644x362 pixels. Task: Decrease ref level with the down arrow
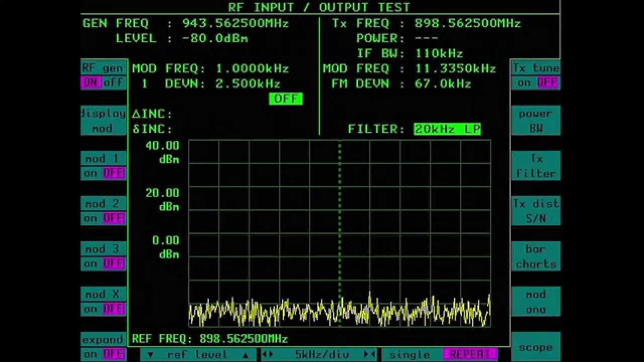150,354
